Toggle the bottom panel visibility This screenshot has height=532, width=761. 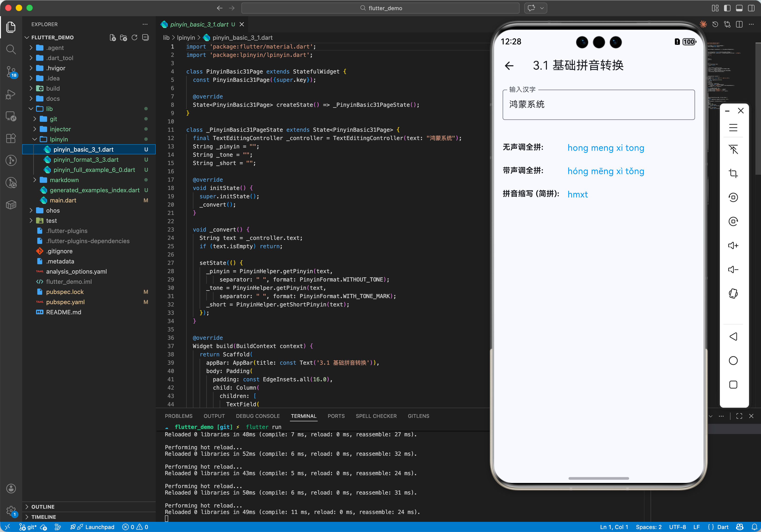coord(739,8)
